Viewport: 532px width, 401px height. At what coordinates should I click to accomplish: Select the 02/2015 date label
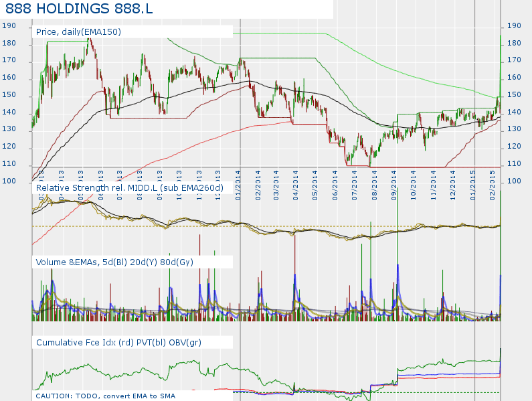pos(493,185)
